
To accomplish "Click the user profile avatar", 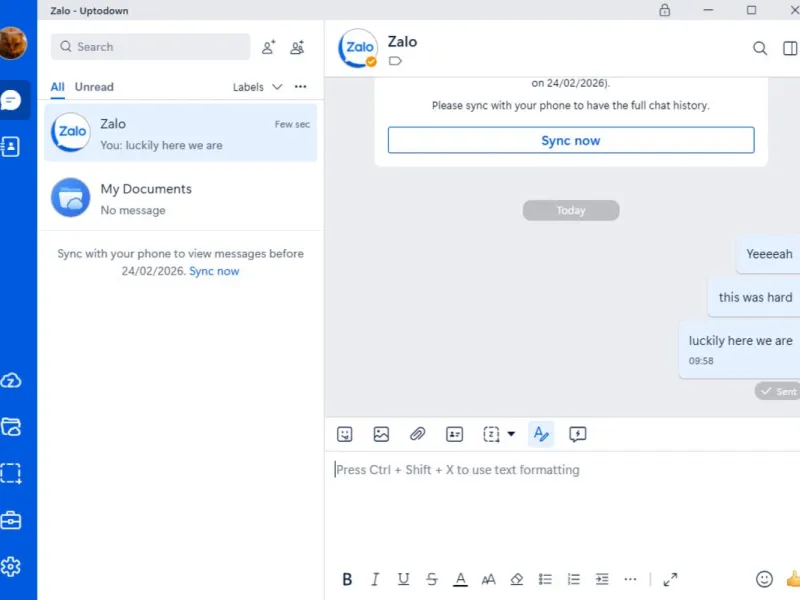I will [x=12, y=43].
